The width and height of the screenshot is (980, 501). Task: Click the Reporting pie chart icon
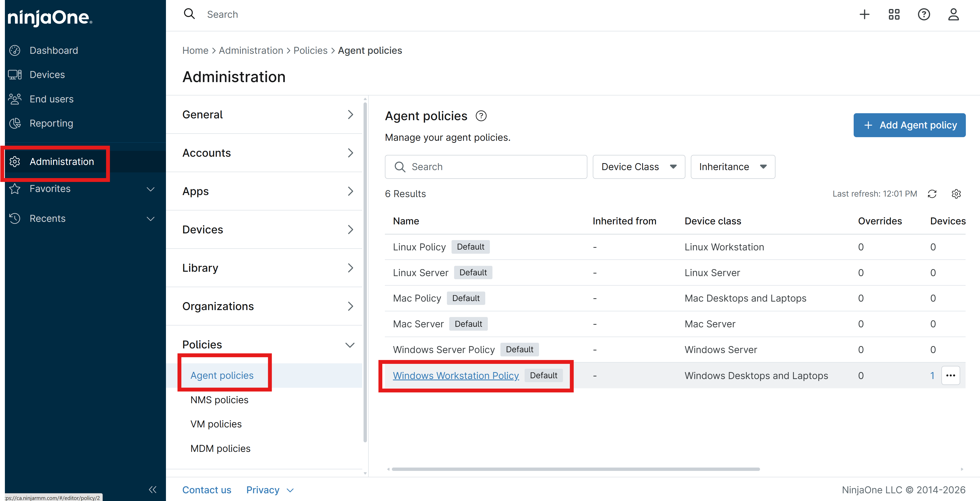(x=15, y=123)
